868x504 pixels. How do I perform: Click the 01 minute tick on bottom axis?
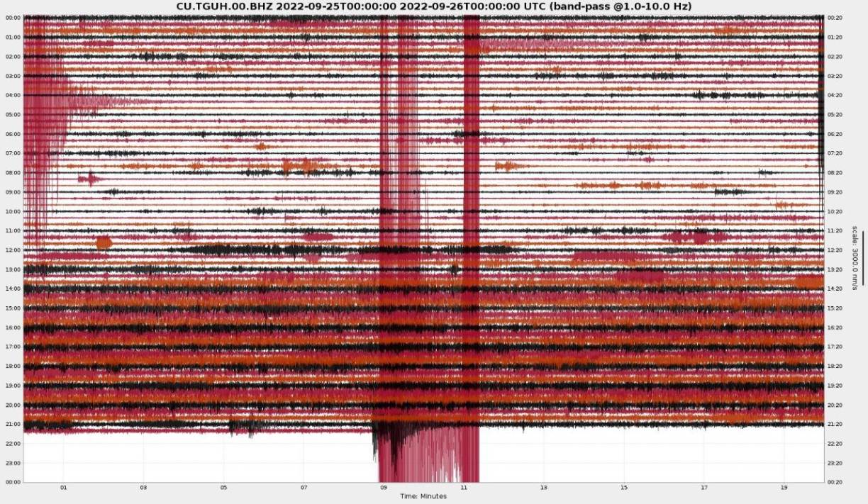(x=63, y=488)
